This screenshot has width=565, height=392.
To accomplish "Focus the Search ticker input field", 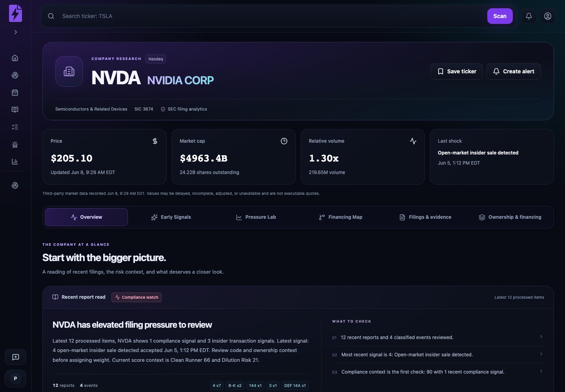I will click(x=271, y=16).
